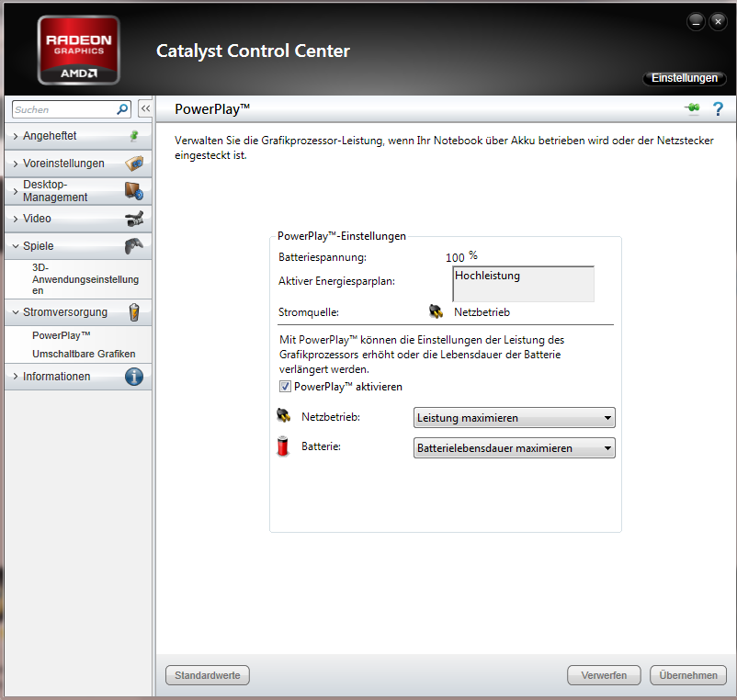Viewport: 737px width, 700px height.
Task: Open Umschaltbare Grafiken page
Action: click(84, 354)
